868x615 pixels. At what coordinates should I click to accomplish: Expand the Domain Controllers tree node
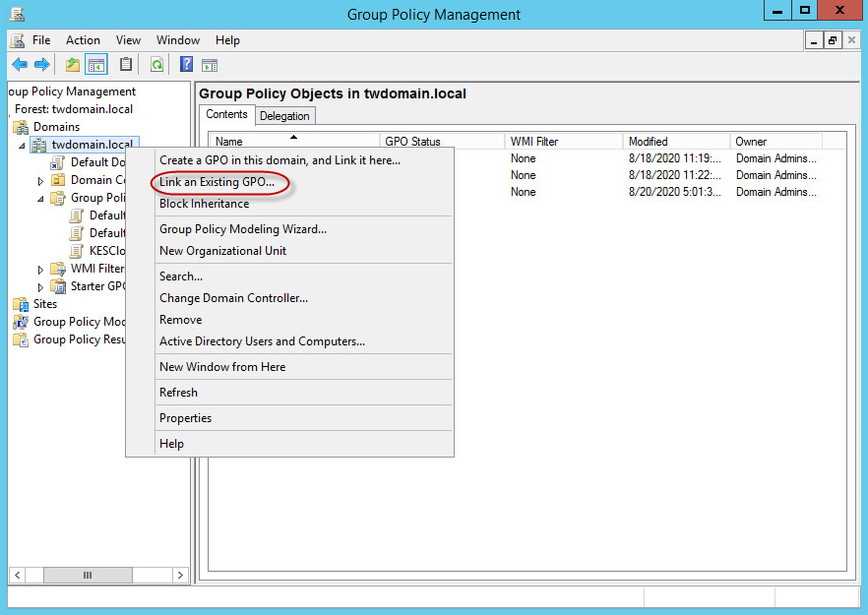coord(39,179)
